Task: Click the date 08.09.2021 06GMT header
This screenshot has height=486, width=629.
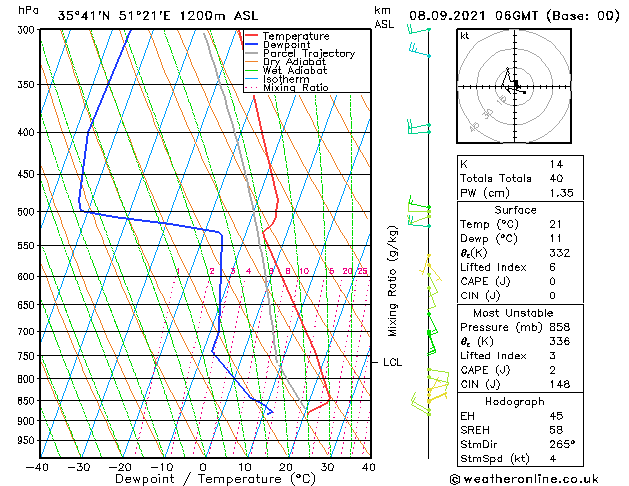Action: point(473,16)
